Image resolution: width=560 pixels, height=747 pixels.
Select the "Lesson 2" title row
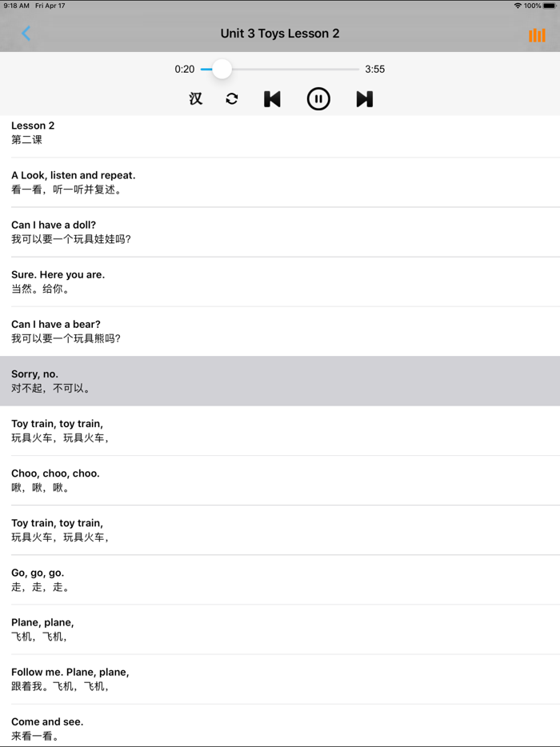click(x=34, y=132)
